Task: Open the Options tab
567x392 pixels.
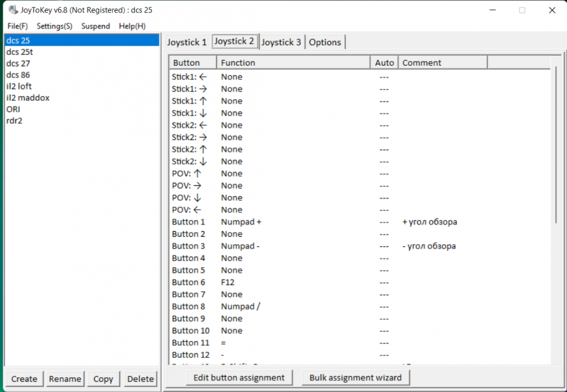Action: (325, 42)
